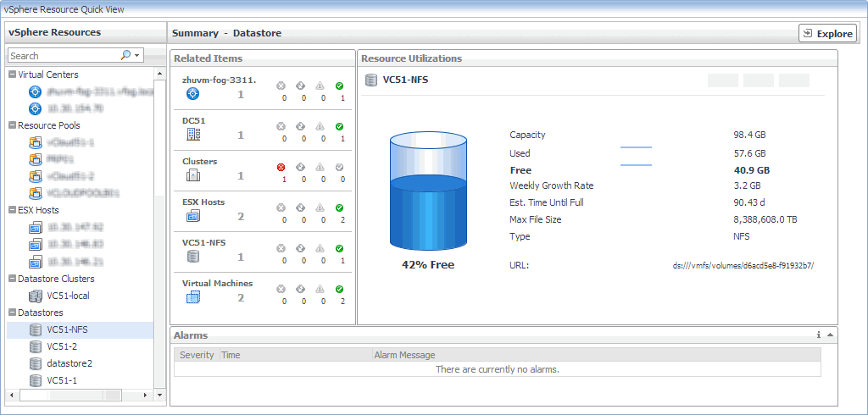Select VC51-2 datastore in tree
868x415 pixels.
(61, 347)
